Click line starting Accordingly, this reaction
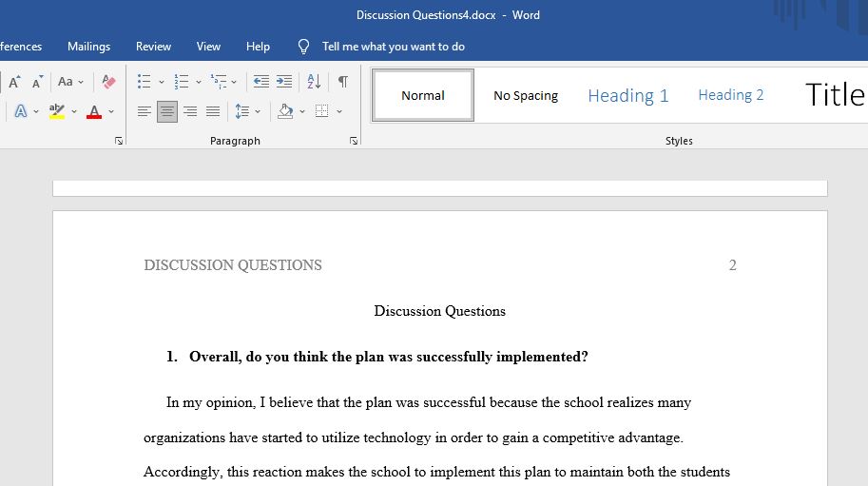 click(x=436, y=472)
